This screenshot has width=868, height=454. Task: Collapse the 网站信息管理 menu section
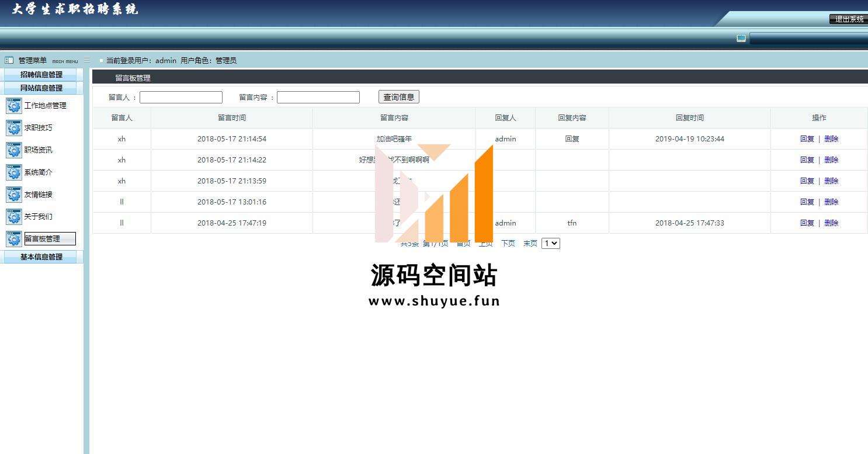pos(41,88)
